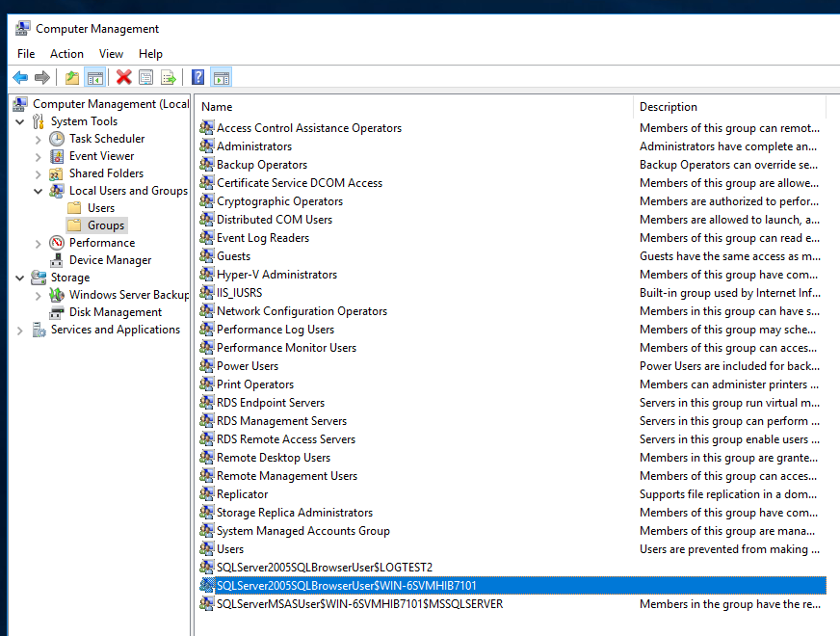The height and width of the screenshot is (636, 840).
Task: Click the Disk Management icon in tree
Action: [x=57, y=312]
